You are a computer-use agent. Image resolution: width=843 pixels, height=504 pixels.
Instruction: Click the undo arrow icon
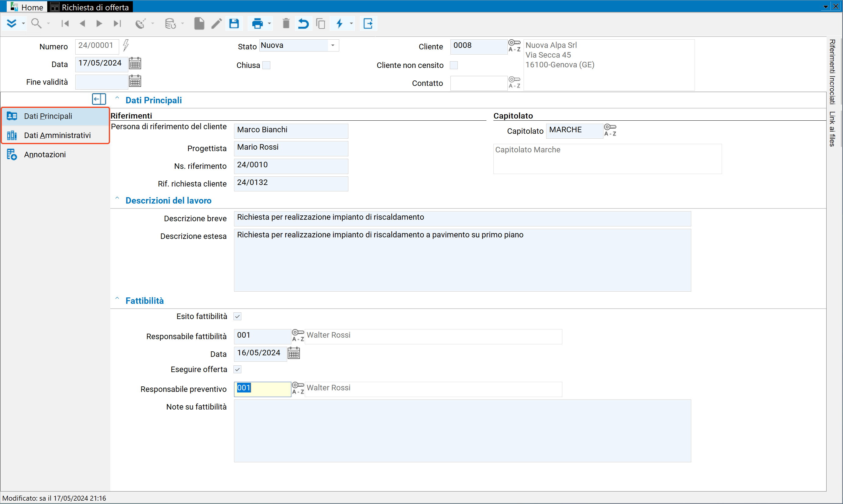303,23
